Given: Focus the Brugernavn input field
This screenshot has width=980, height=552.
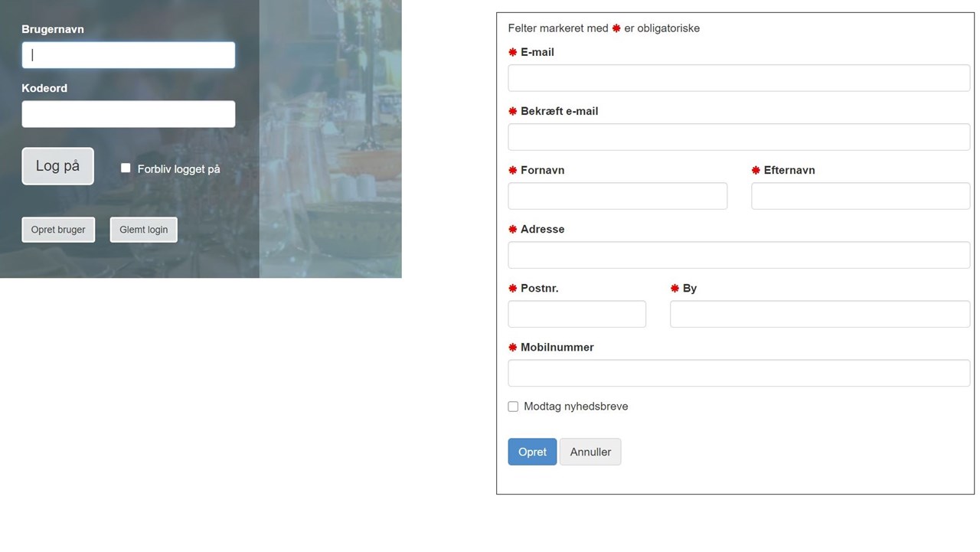Looking at the screenshot, I should tap(129, 55).
